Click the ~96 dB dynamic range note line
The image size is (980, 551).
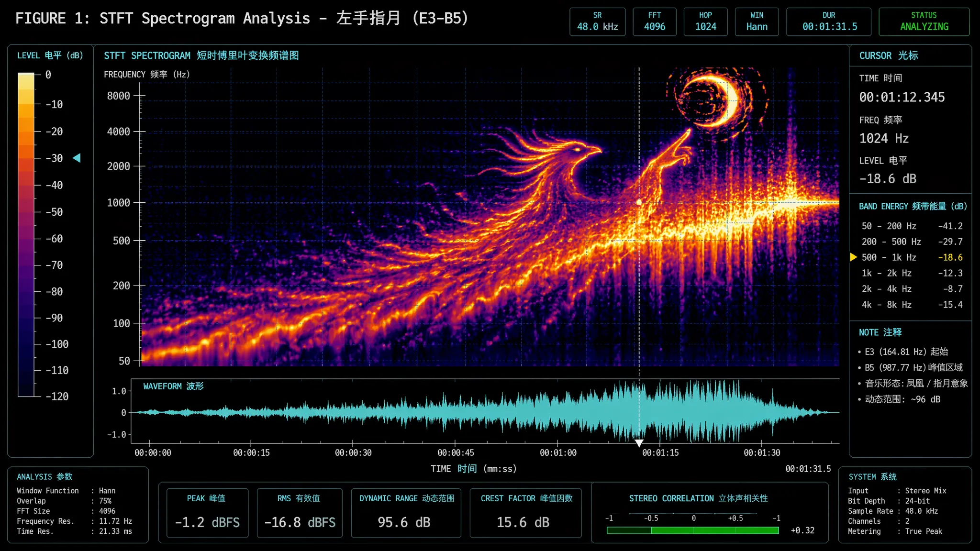[x=899, y=399]
